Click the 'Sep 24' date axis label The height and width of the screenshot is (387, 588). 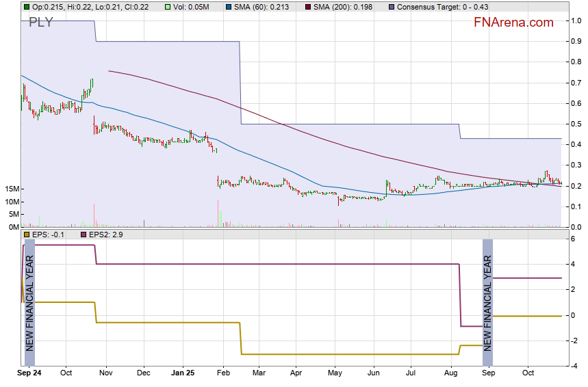coord(29,374)
